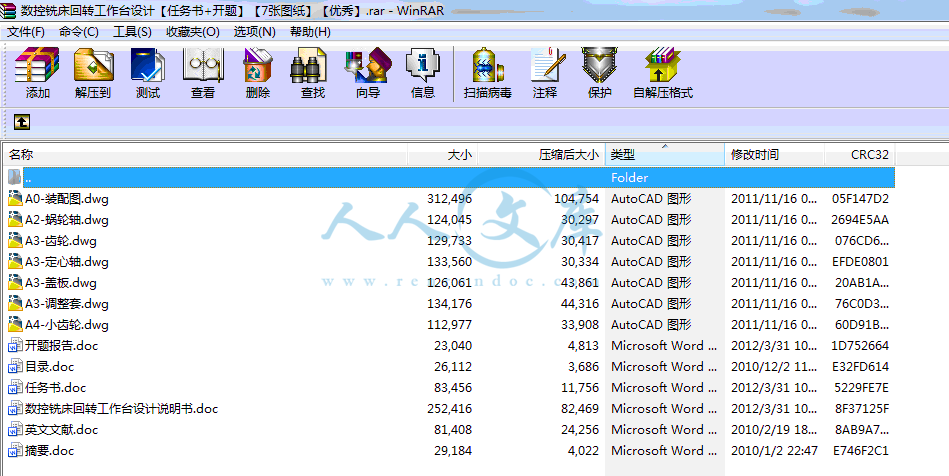
Task: Open the 命令(C) menu
Action: pos(79,31)
